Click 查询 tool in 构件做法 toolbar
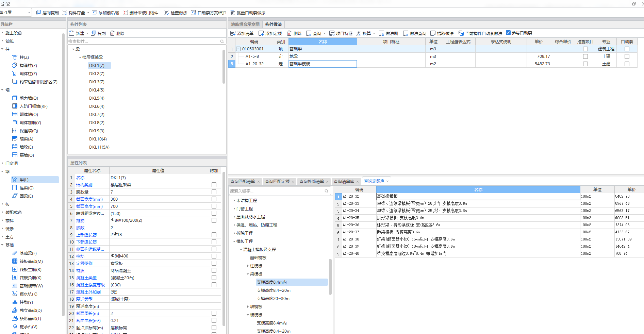This screenshot has height=334, width=644. (314, 33)
